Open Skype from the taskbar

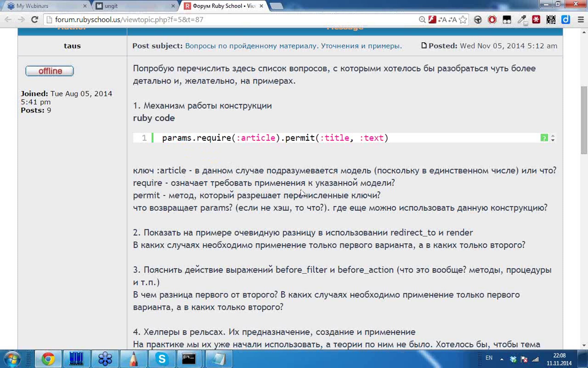[162, 359]
